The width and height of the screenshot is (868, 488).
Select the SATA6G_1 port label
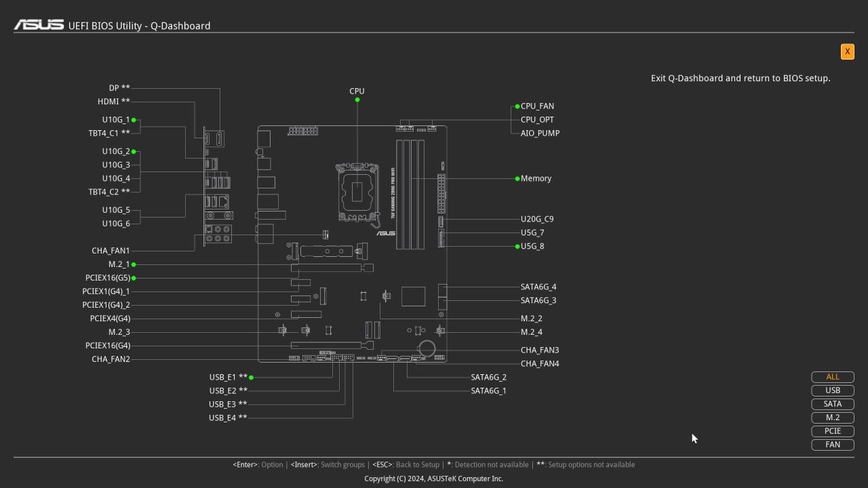489,391
